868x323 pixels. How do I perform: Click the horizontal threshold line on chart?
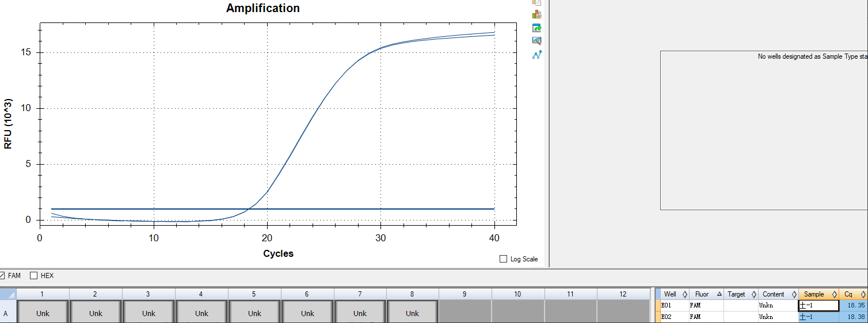pyautogui.click(x=273, y=209)
